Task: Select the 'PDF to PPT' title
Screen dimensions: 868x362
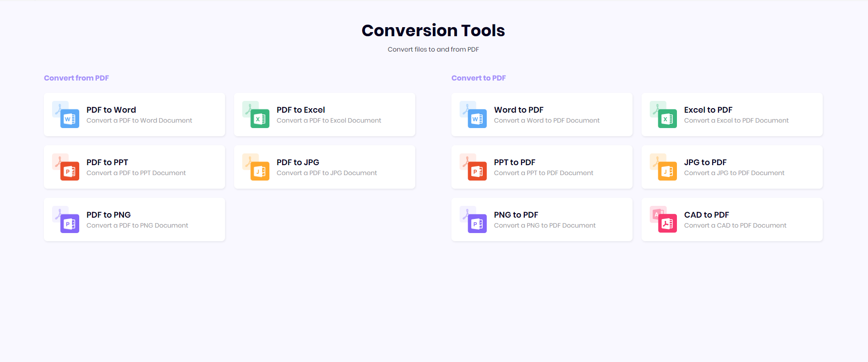Action: [107, 162]
